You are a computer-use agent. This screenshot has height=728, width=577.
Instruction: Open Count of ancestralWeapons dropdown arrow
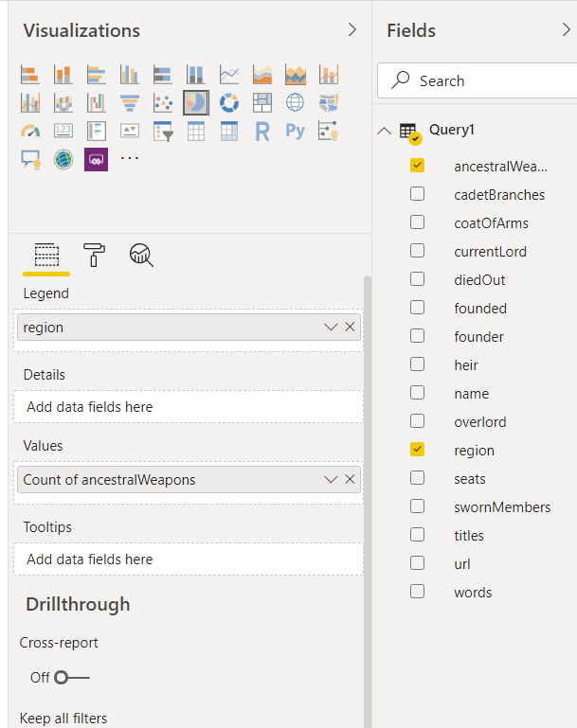[331, 479]
